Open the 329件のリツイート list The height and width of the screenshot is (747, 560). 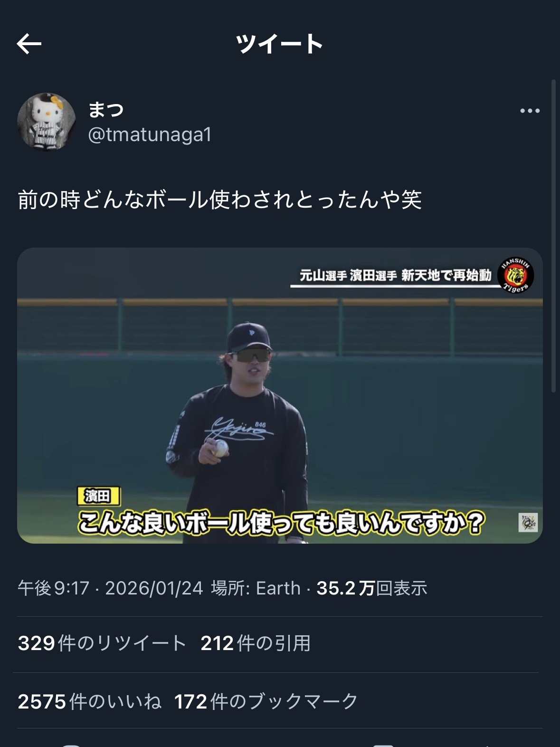102,643
